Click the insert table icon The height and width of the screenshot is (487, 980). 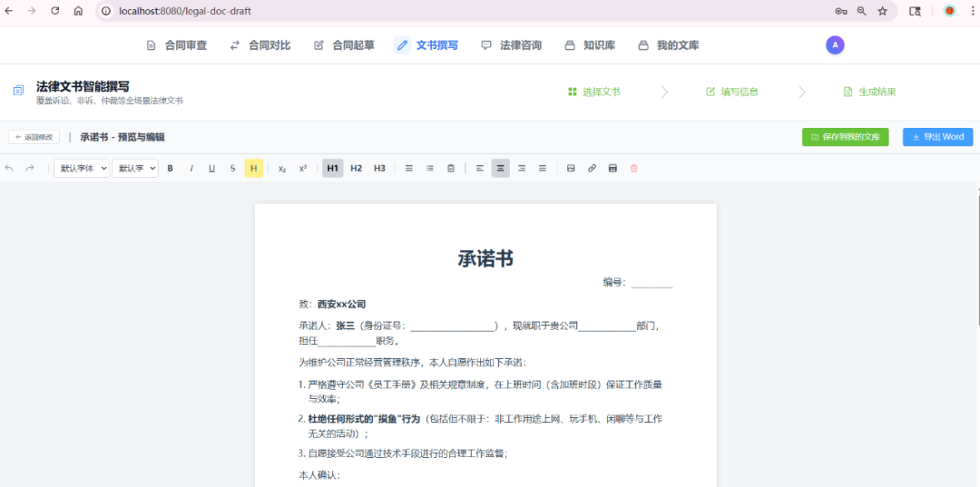[612, 168]
